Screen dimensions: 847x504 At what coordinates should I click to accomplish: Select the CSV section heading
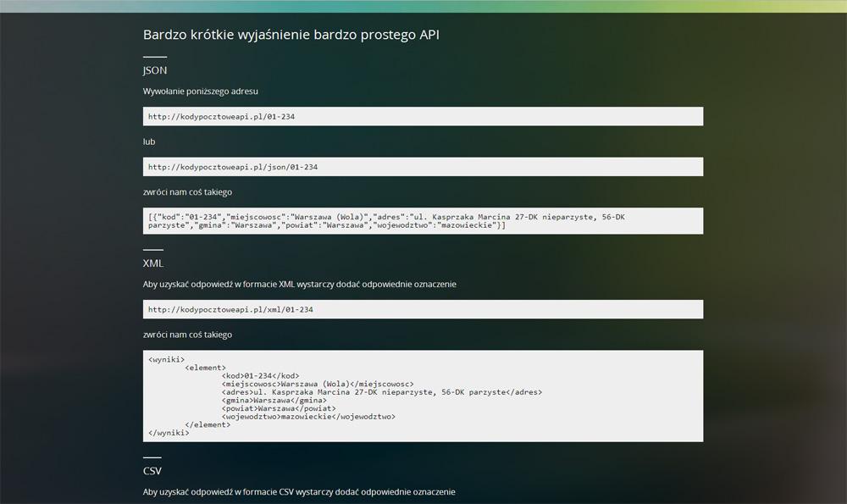click(x=152, y=471)
